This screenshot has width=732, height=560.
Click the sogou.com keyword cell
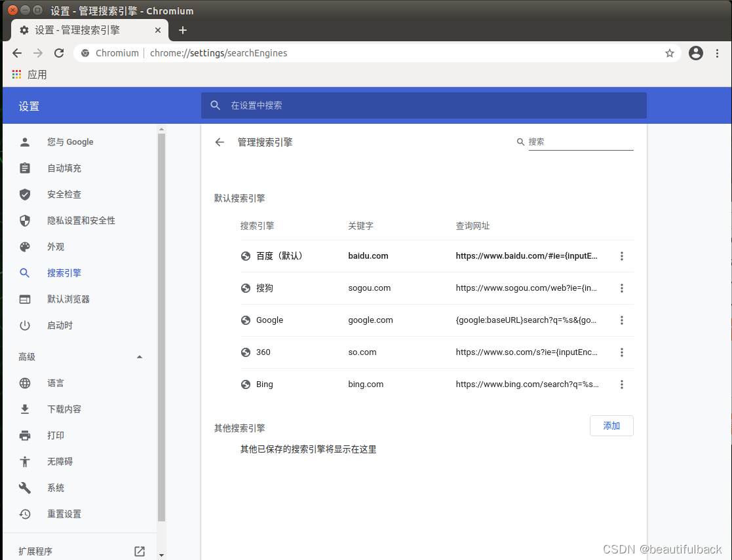pos(369,288)
